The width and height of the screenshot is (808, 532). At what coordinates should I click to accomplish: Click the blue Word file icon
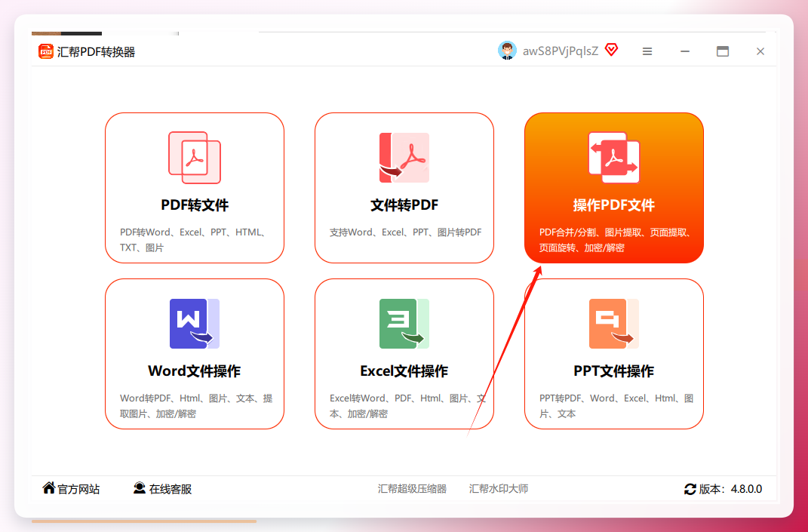pos(195,324)
